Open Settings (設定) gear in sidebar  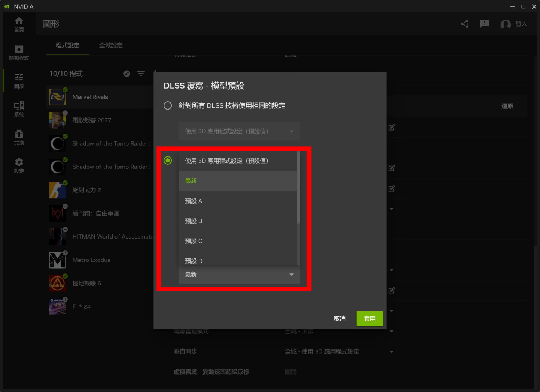[19, 165]
